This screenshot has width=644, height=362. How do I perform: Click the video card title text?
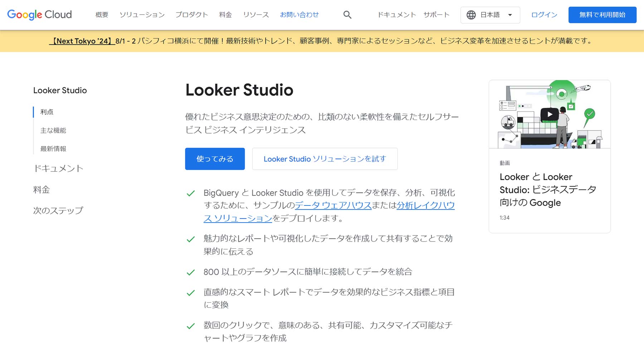coord(548,190)
